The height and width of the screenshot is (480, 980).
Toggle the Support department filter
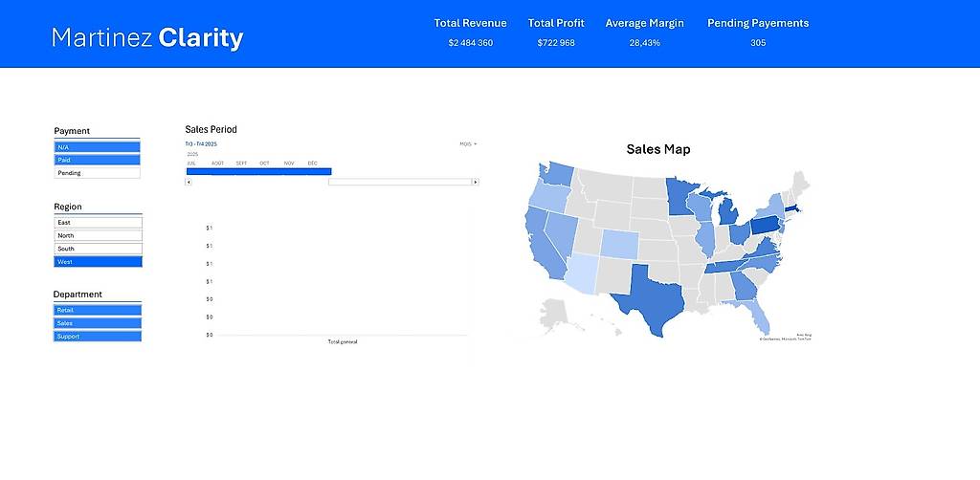(98, 336)
